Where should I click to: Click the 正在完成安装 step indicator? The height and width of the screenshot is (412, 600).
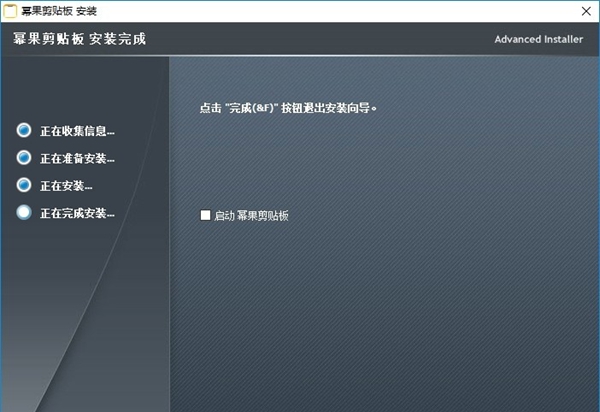coord(24,212)
